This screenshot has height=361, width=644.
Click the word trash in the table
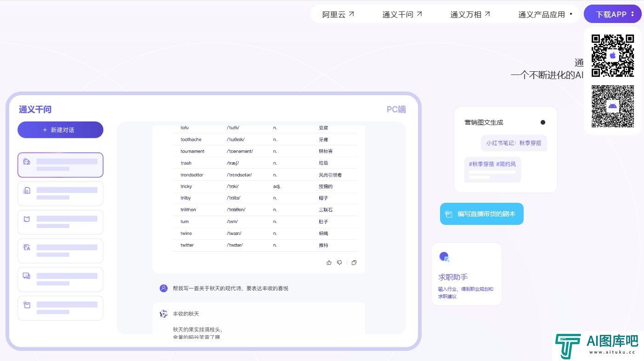[186, 163]
